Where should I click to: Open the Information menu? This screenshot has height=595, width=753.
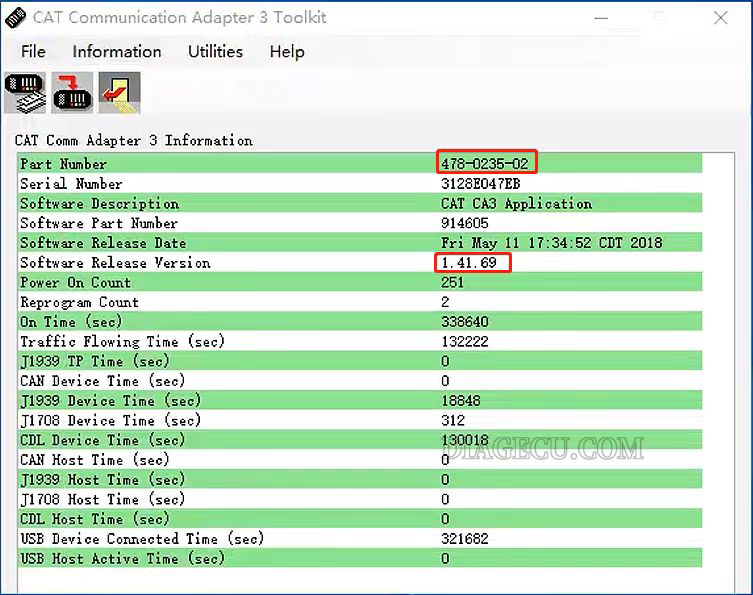point(117,51)
